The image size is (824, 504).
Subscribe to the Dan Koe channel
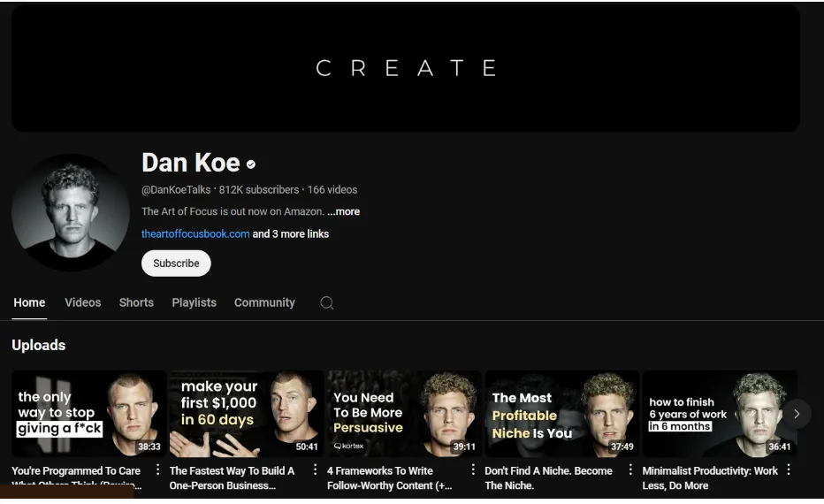pos(176,263)
